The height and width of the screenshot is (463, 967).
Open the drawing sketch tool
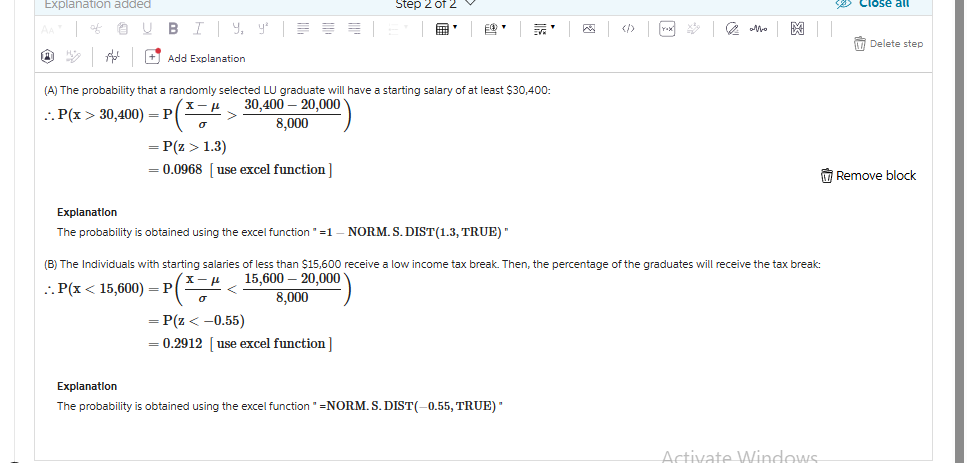pyautogui.click(x=732, y=28)
